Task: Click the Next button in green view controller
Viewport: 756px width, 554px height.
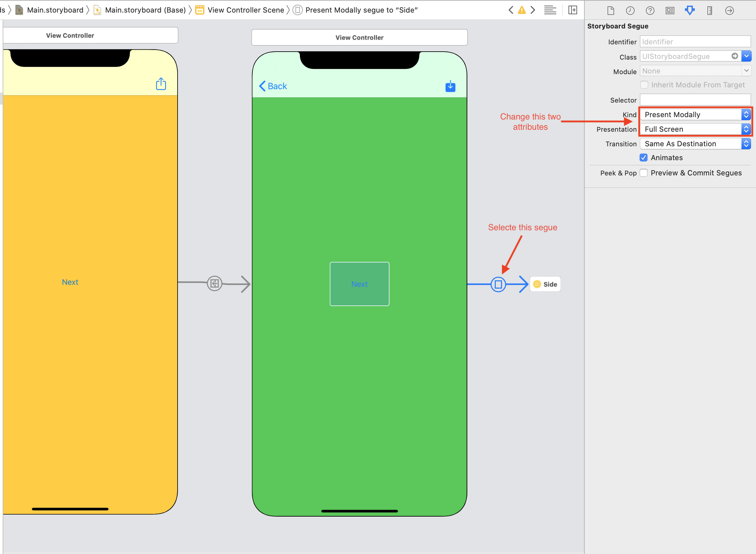Action: coord(358,284)
